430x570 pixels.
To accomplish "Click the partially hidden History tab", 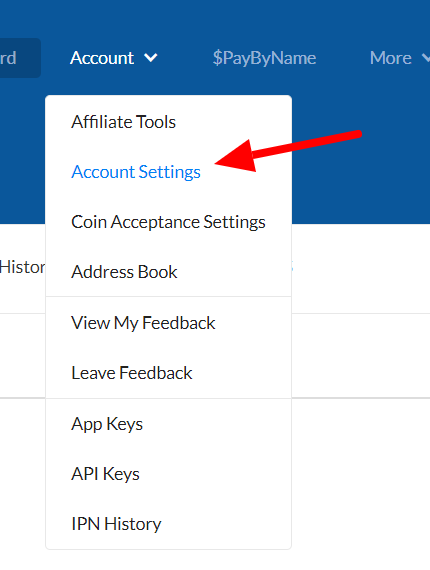I will point(23,267).
